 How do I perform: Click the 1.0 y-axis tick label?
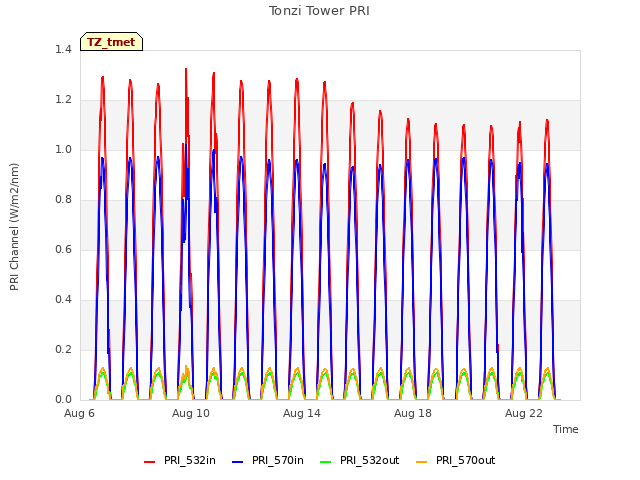tap(63, 150)
